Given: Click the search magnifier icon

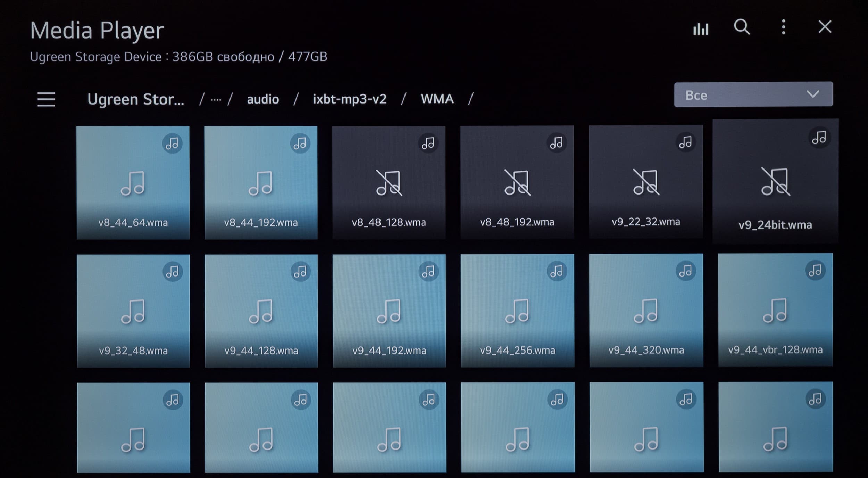Looking at the screenshot, I should coord(742,27).
